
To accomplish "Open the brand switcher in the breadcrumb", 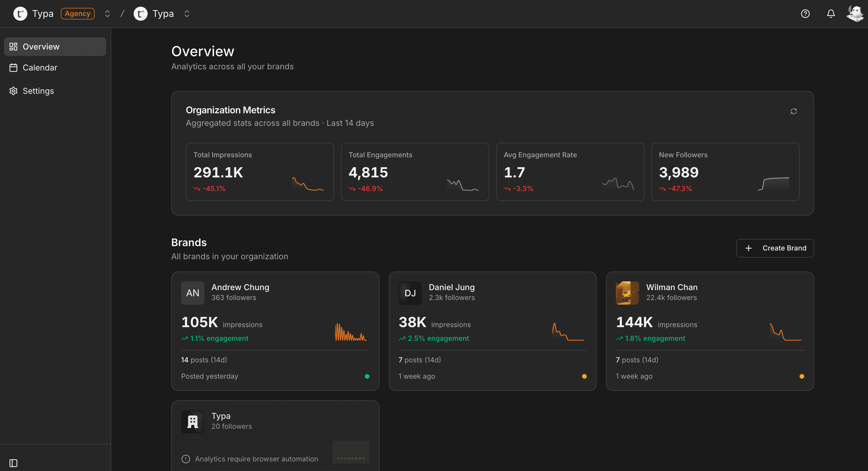I will [186, 13].
